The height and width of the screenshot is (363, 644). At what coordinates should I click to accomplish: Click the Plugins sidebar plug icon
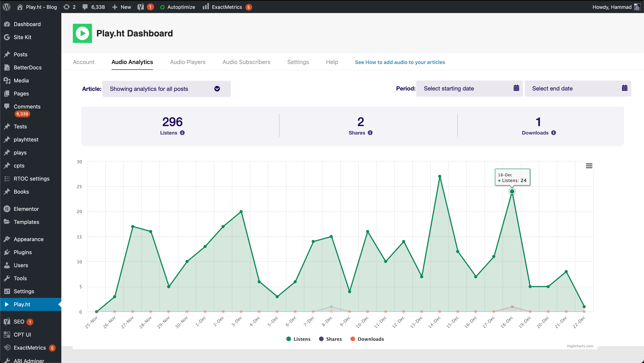coord(7,252)
